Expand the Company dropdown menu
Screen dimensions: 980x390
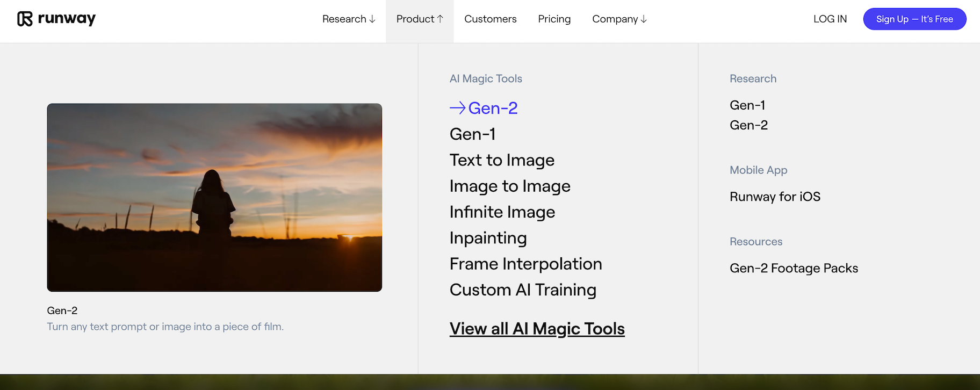[x=619, y=19]
